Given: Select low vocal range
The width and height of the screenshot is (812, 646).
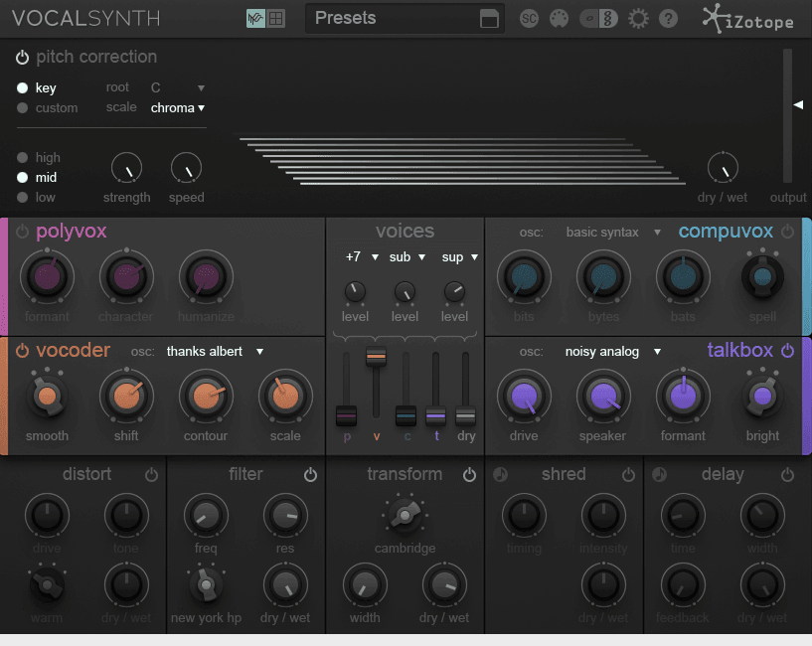Looking at the screenshot, I should 22,198.
